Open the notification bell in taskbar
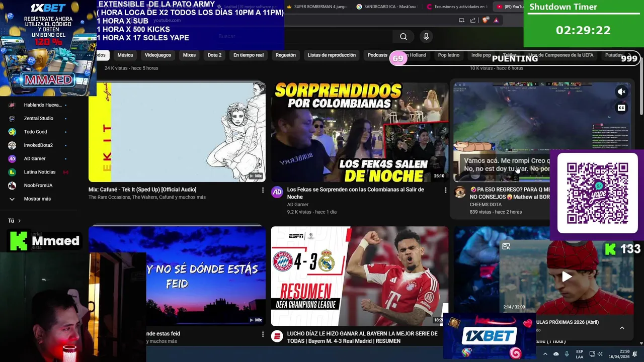 [x=635, y=354]
